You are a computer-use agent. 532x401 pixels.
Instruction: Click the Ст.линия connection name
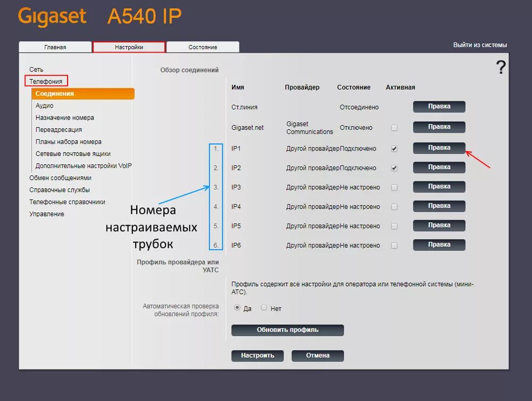(x=244, y=107)
